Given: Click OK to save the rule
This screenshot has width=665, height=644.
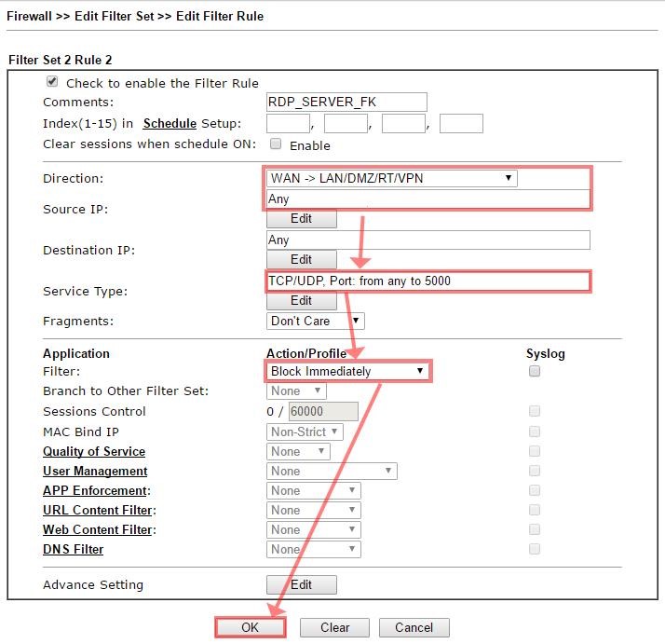Looking at the screenshot, I should pos(250,627).
